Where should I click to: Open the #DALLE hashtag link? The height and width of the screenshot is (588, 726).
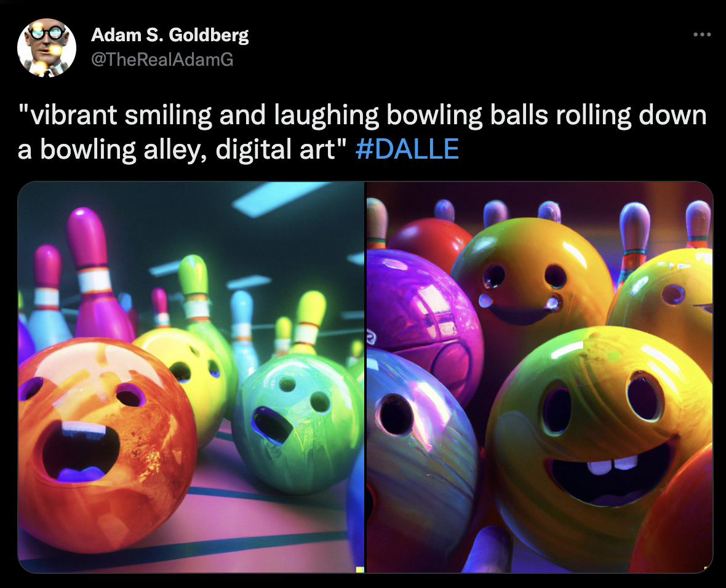click(407, 149)
